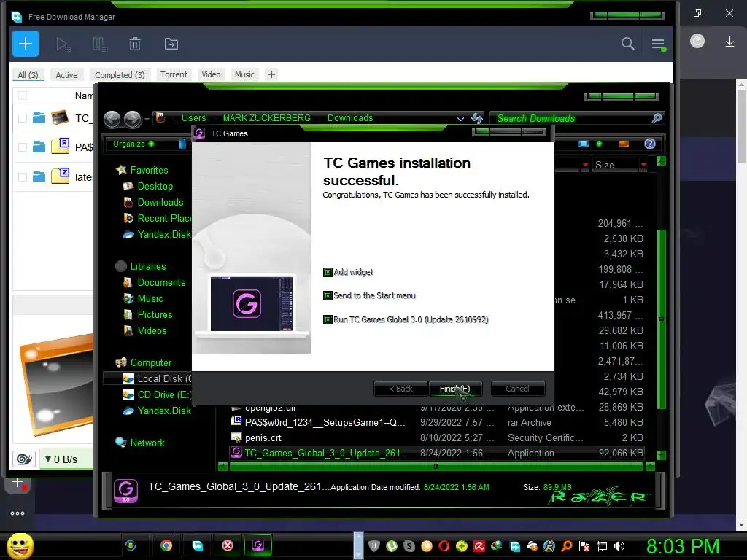Toggle Run TC Games Global 3.0 checkbox

click(328, 319)
